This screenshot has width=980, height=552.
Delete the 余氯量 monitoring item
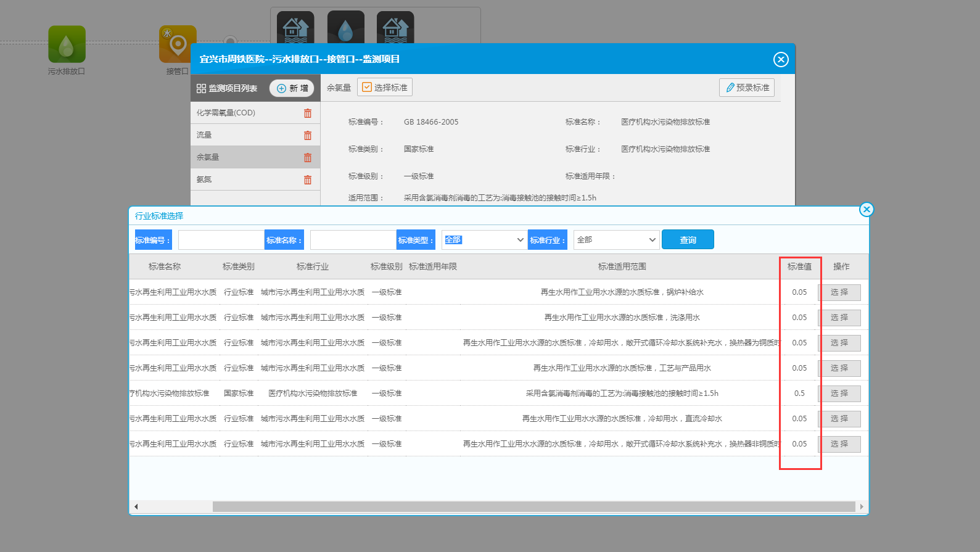308,157
